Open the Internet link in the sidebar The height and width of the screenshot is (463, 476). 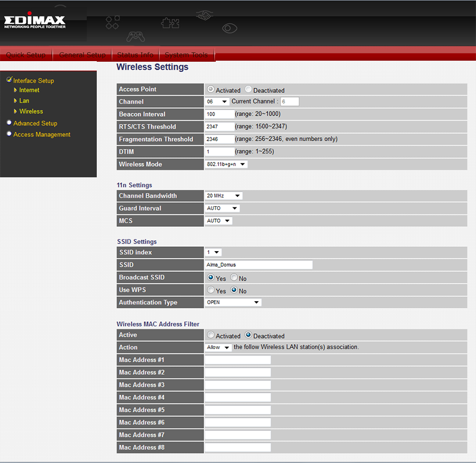coord(29,90)
